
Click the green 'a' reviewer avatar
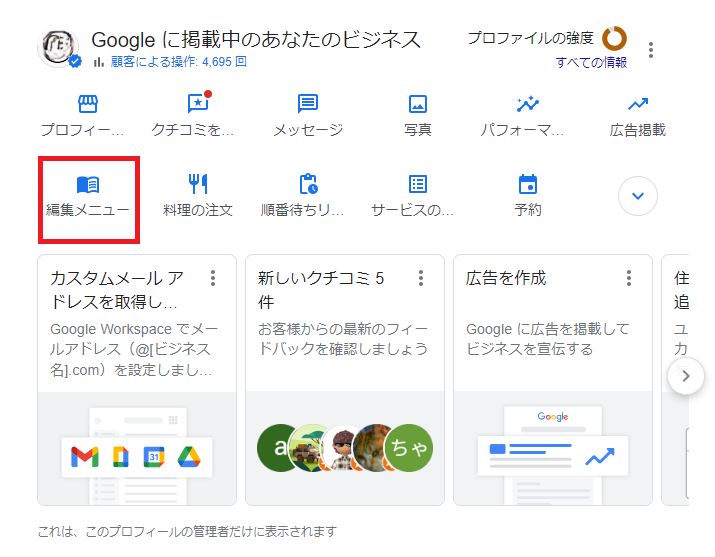click(277, 448)
